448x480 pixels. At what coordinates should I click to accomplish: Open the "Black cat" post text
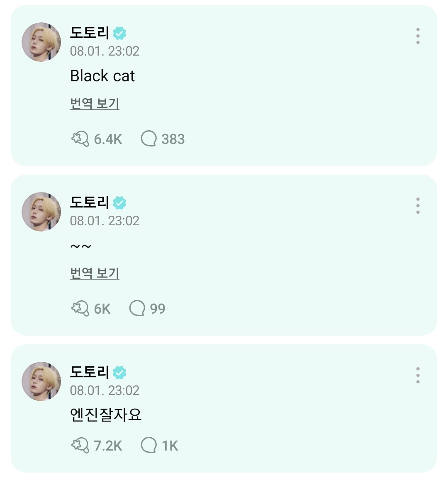(x=102, y=76)
